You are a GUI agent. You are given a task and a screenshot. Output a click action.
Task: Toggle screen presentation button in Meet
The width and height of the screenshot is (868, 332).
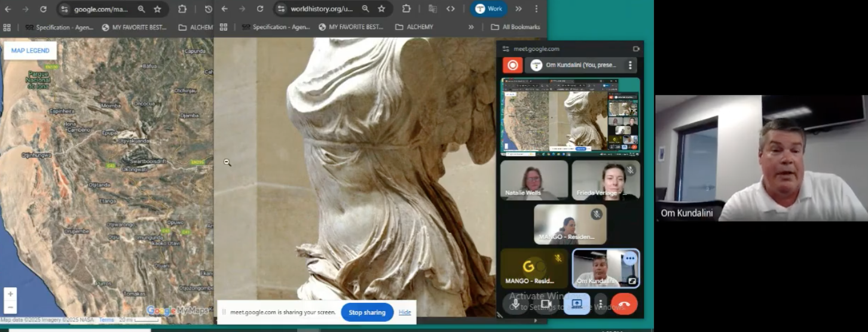point(577,303)
